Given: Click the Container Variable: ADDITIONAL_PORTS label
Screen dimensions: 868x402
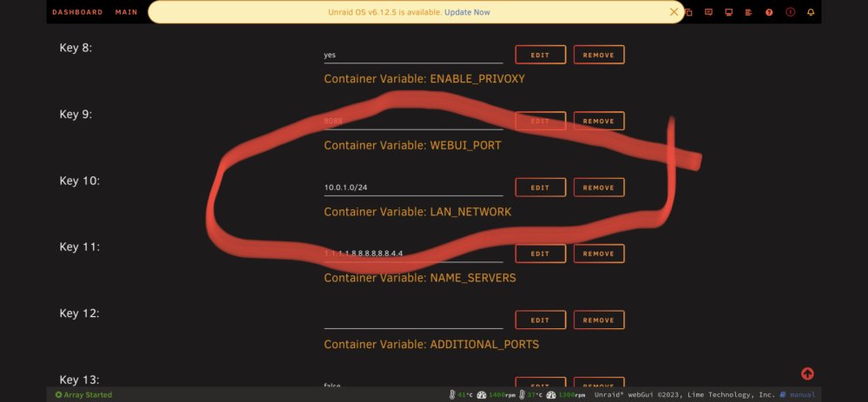Looking at the screenshot, I should click(x=431, y=344).
